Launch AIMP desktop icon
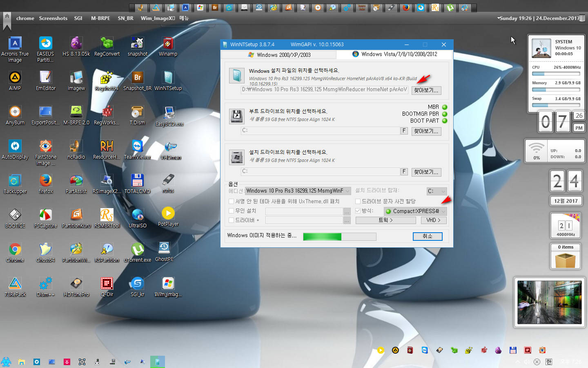Image resolution: width=588 pixels, height=368 pixels. click(x=15, y=81)
